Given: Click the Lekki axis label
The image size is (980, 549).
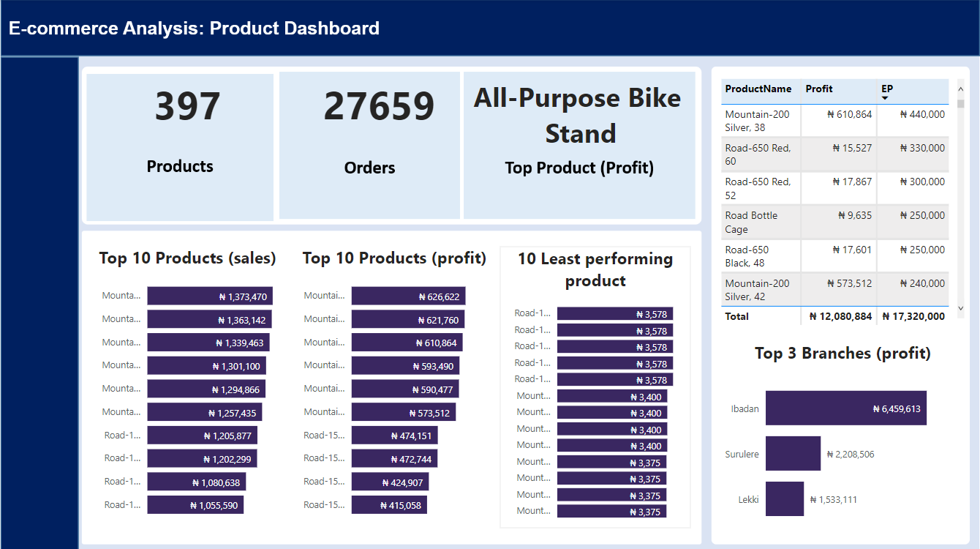Looking at the screenshot, I should point(748,499).
